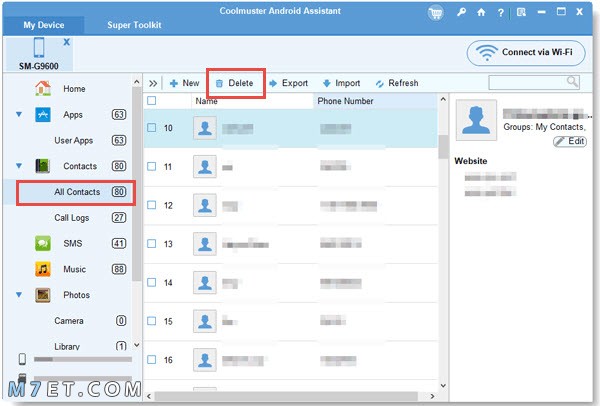Click the Import toolbar button

pos(341,83)
